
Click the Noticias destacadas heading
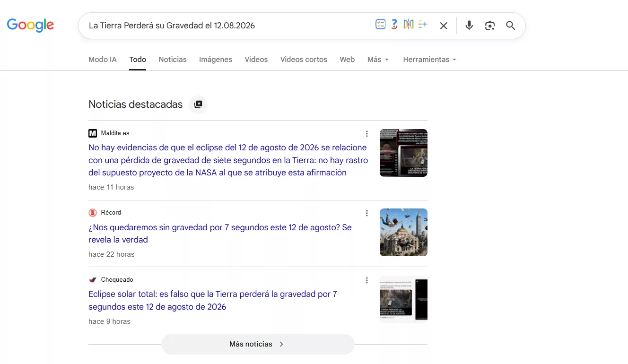tap(136, 104)
